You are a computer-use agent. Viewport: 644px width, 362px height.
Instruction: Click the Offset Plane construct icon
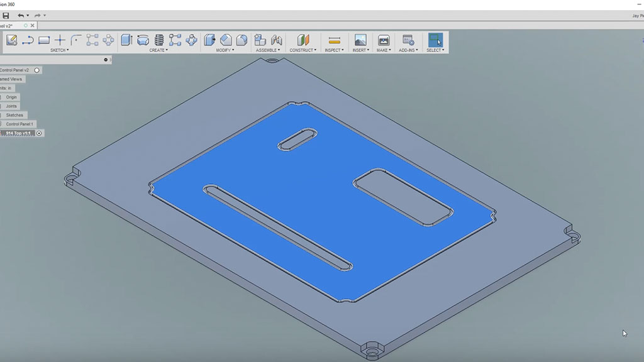(x=303, y=40)
